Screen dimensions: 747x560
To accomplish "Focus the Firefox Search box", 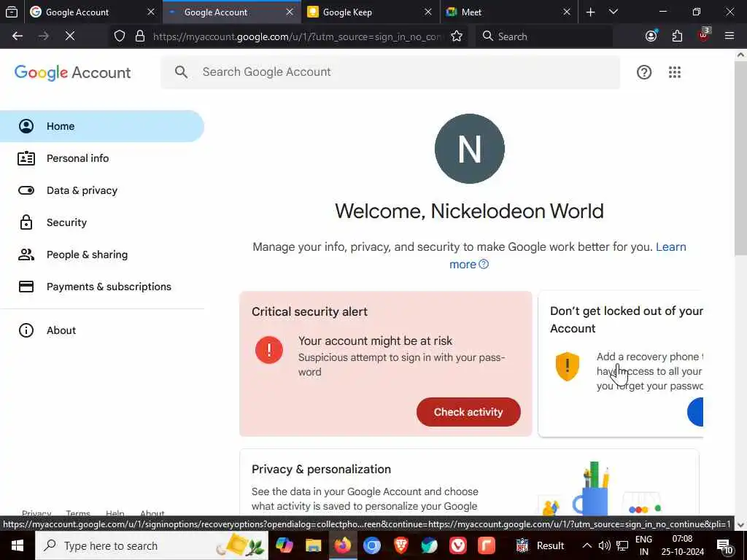I will coord(544,36).
